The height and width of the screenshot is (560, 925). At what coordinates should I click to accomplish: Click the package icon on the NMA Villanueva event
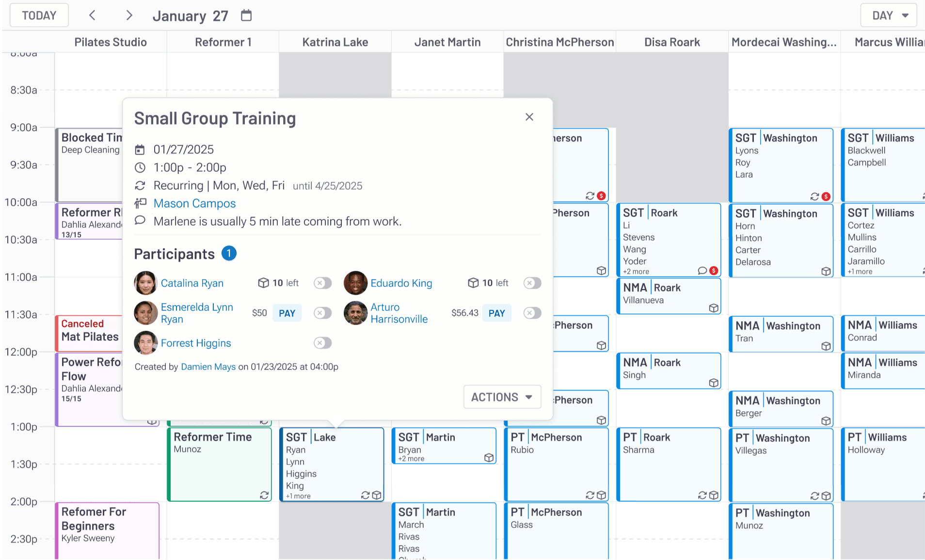714,308
